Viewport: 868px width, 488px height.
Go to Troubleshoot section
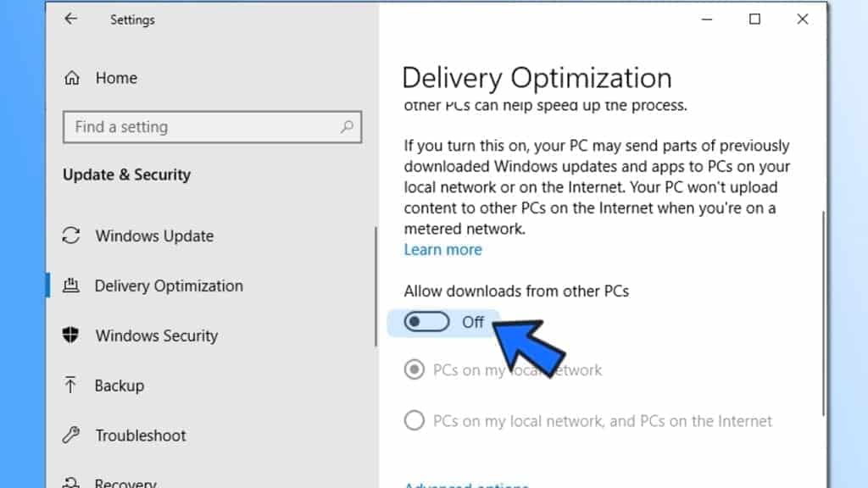click(x=141, y=435)
